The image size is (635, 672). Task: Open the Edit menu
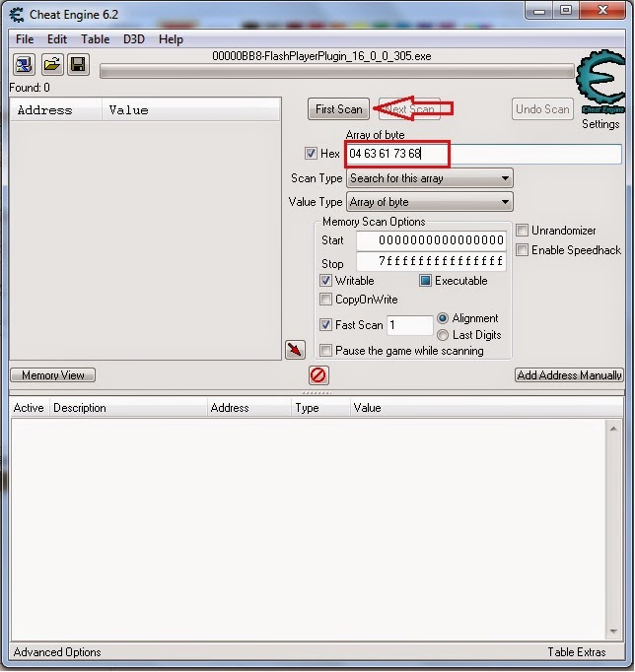pyautogui.click(x=57, y=39)
